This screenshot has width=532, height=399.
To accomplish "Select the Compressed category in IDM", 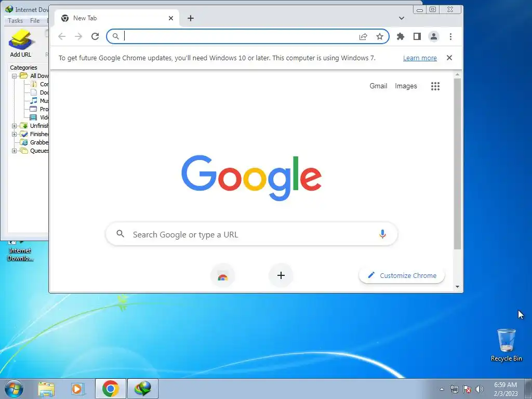I will tap(39, 84).
